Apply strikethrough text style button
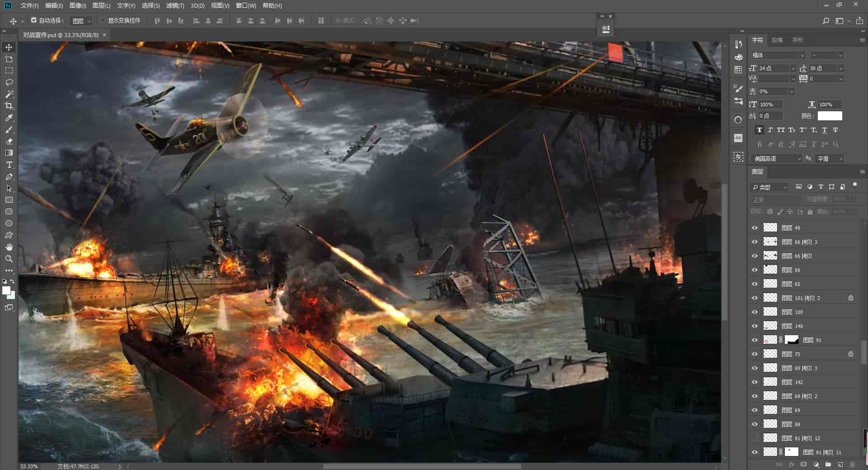This screenshot has width=868, height=470. pos(835,130)
